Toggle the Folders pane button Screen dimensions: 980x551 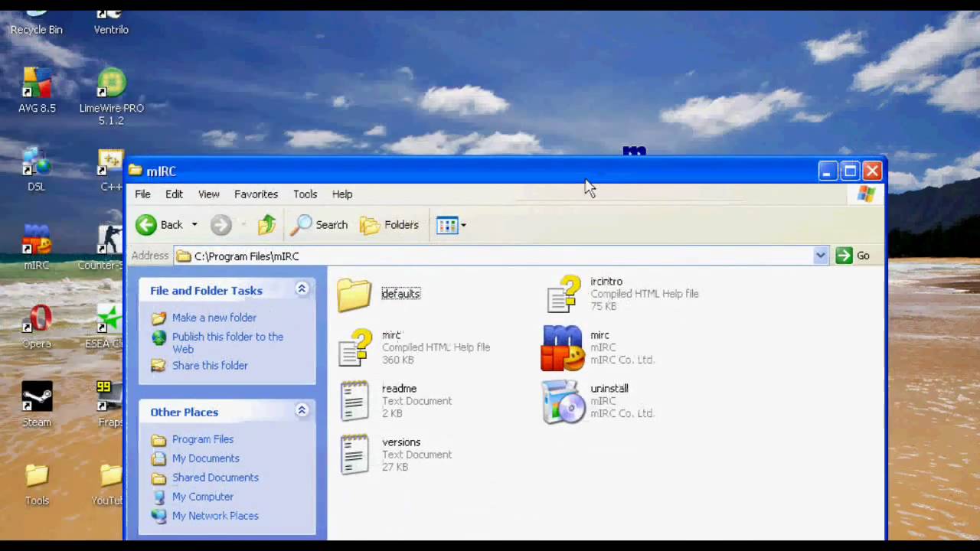[x=390, y=224]
